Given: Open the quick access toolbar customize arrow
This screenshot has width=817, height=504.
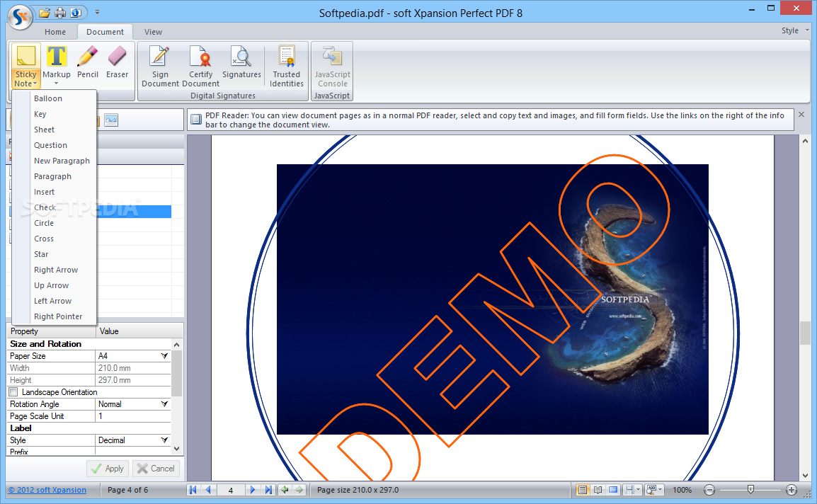Looking at the screenshot, I should pyautogui.click(x=98, y=13).
